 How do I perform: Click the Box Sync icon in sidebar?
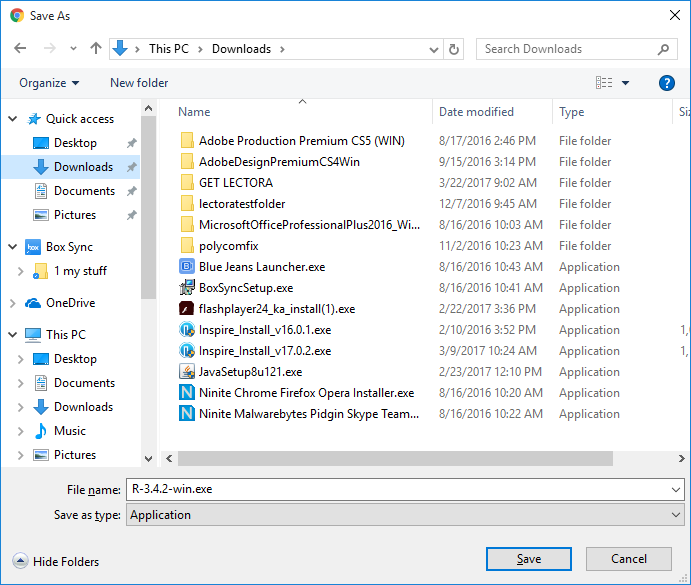point(33,247)
